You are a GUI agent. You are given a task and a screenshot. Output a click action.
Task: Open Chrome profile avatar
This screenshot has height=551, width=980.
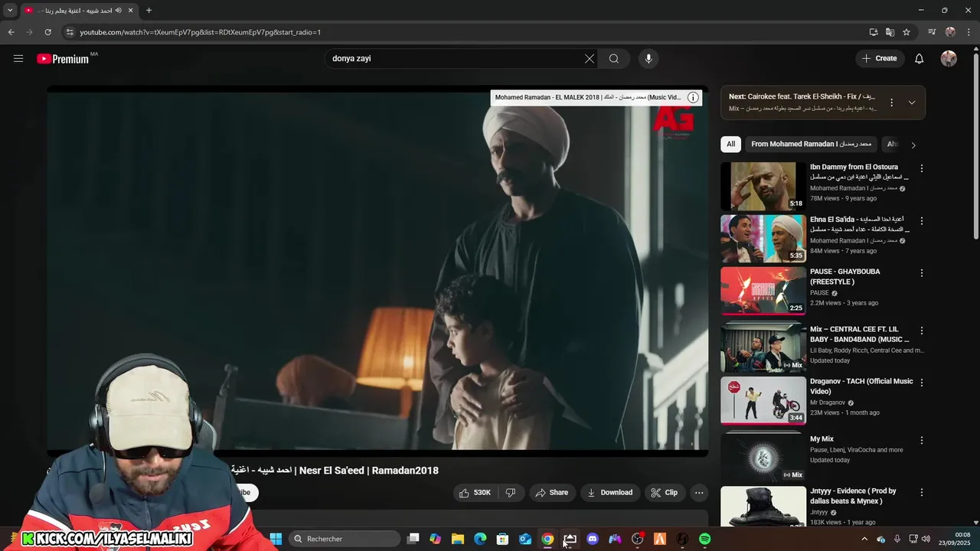pyautogui.click(x=950, y=32)
